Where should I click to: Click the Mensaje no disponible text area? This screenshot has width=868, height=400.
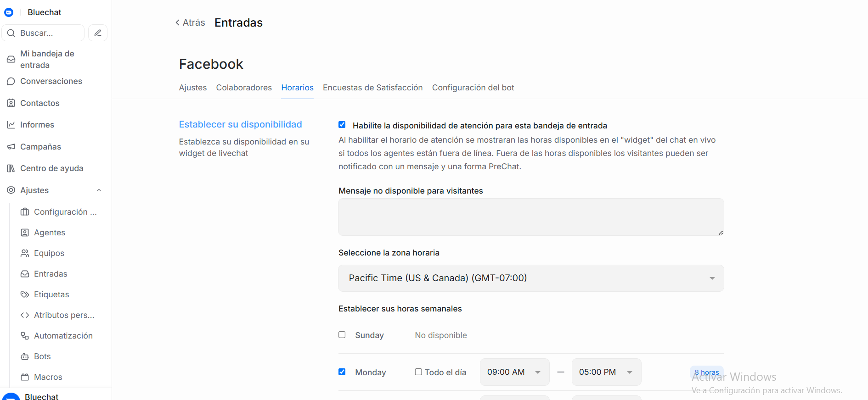[x=530, y=217]
